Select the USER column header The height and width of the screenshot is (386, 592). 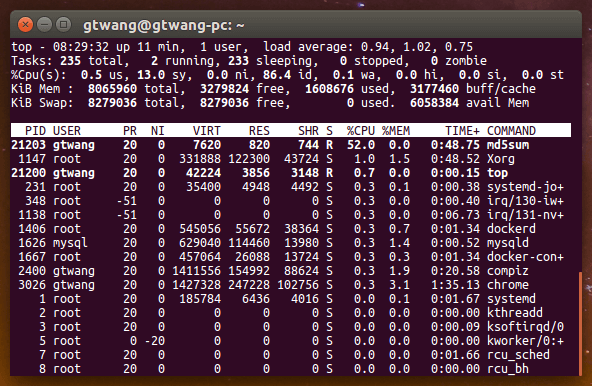[67, 131]
